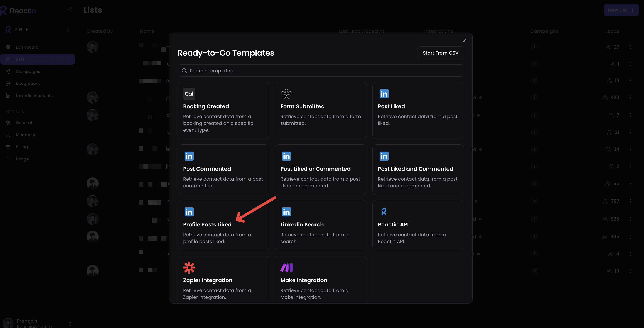The height and width of the screenshot is (328, 644).
Task: Open notifications bell icon
Action: [69, 11]
